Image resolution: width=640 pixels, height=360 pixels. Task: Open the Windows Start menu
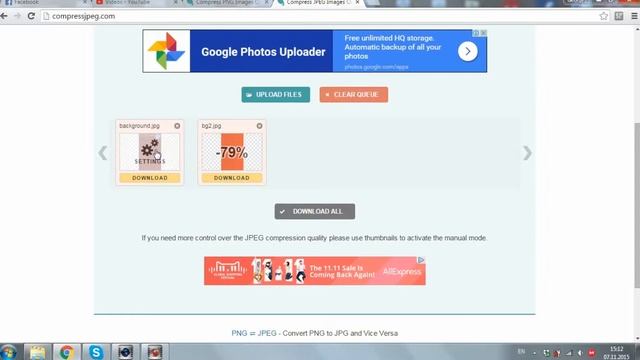click(8, 352)
